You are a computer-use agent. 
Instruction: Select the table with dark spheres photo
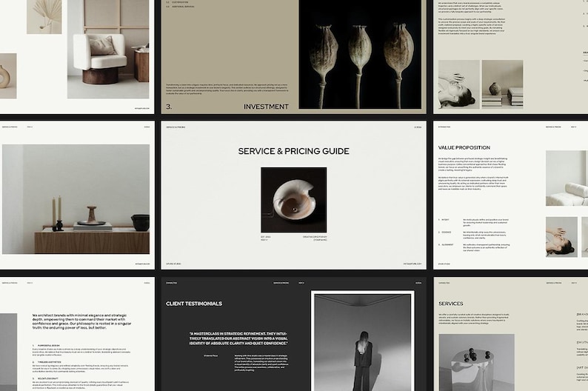point(476,363)
